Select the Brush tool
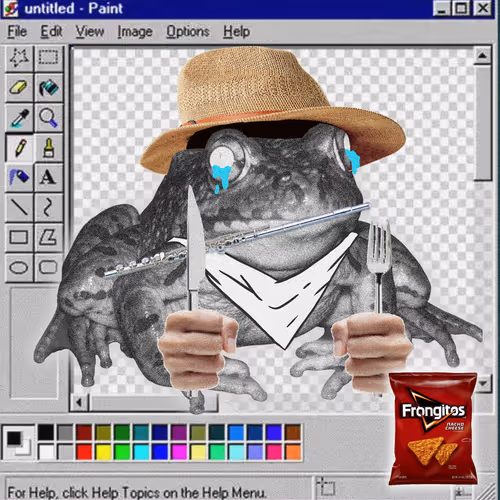Screen dimensions: 500x500 48,148
